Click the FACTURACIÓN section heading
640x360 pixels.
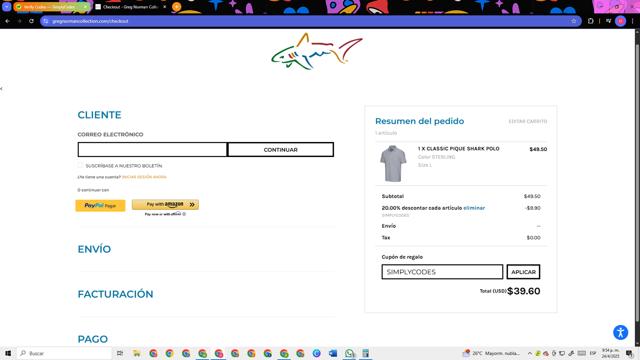tap(116, 294)
